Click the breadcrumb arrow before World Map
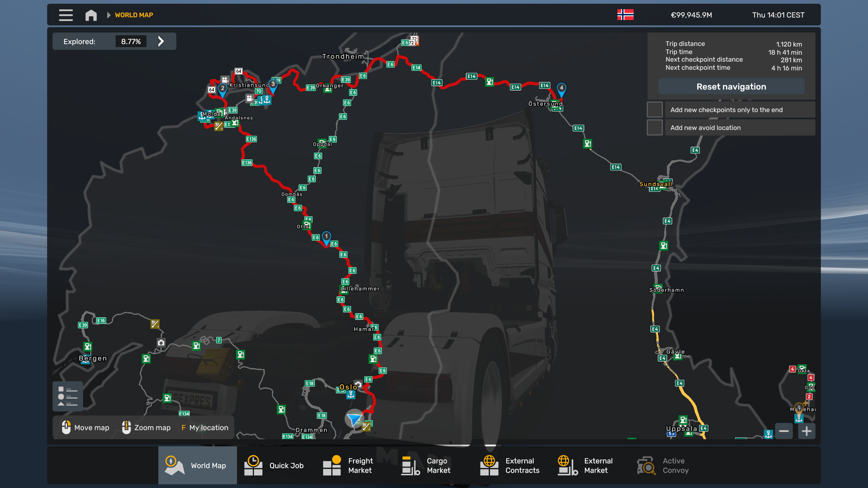The height and width of the screenshot is (488, 868). (108, 15)
